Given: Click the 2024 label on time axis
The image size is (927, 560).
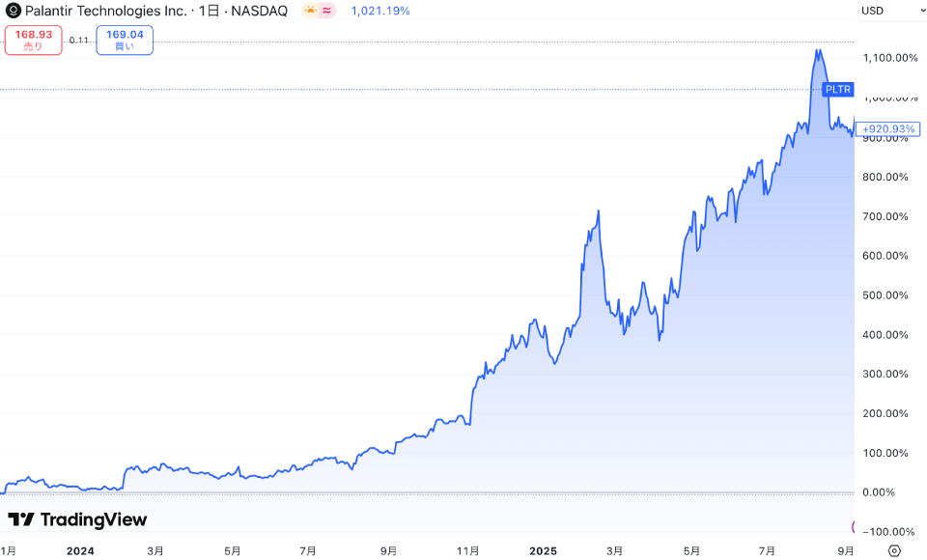Looking at the screenshot, I should pos(80,550).
